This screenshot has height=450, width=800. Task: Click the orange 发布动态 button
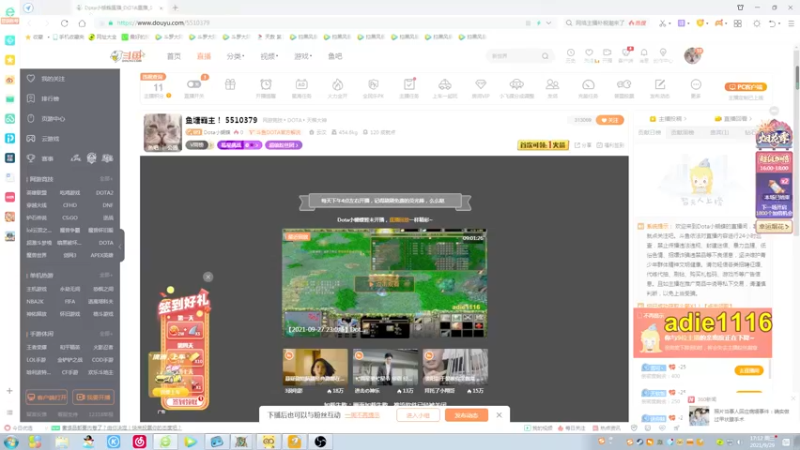(466, 415)
